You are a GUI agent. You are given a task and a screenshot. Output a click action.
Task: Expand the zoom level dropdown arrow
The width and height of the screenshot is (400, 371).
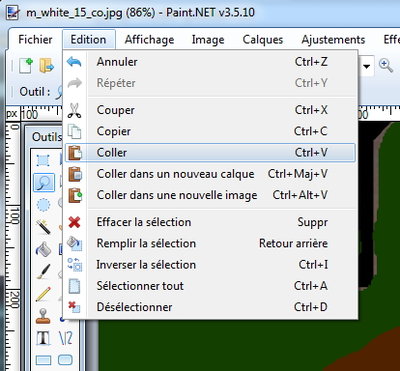367,66
